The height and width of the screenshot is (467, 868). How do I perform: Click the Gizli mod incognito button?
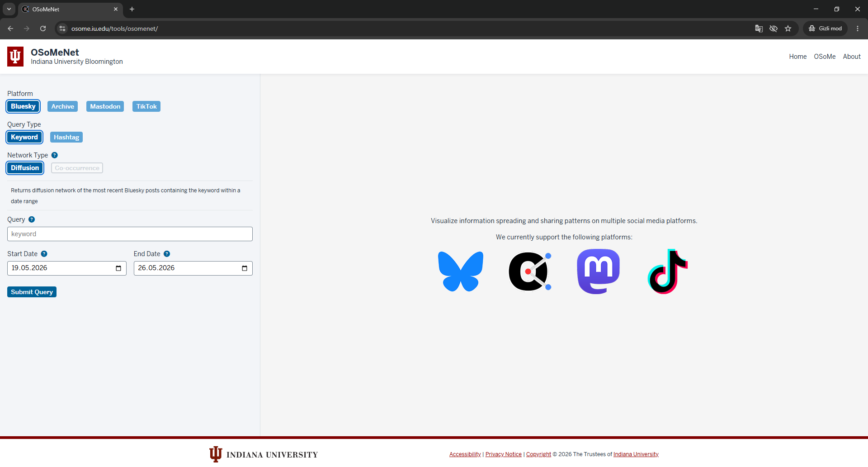[x=825, y=29]
